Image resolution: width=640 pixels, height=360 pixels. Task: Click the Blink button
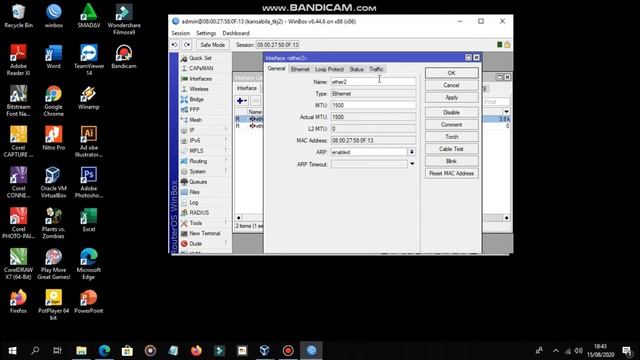(451, 161)
